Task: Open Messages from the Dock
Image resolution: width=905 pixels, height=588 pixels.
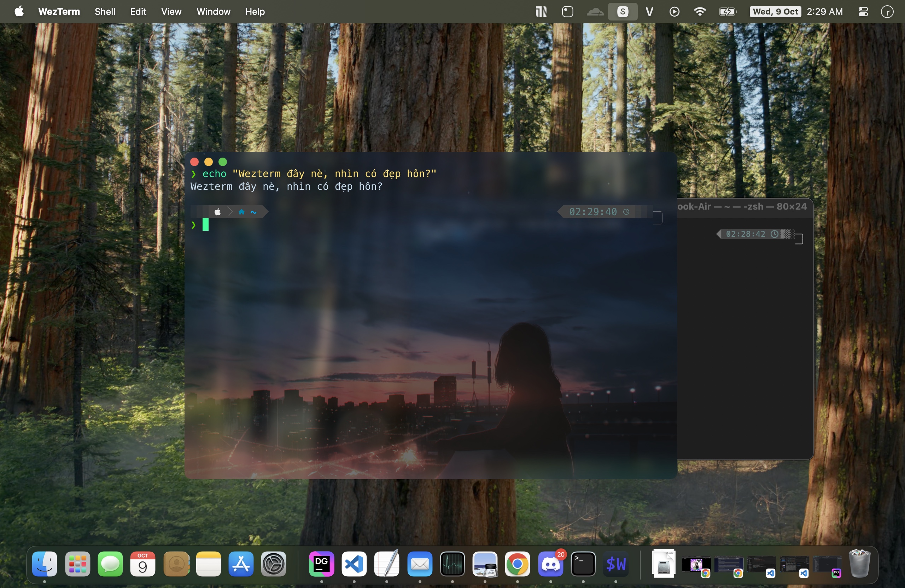Action: point(110,564)
